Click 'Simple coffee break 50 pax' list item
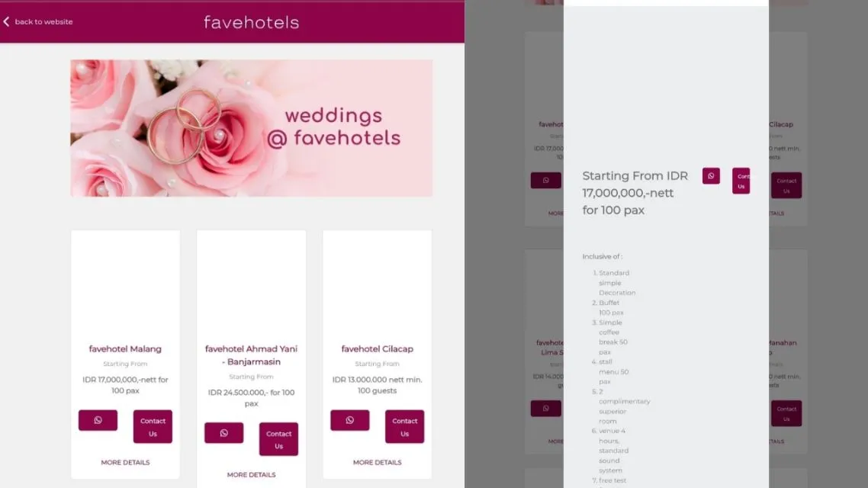 coord(612,337)
